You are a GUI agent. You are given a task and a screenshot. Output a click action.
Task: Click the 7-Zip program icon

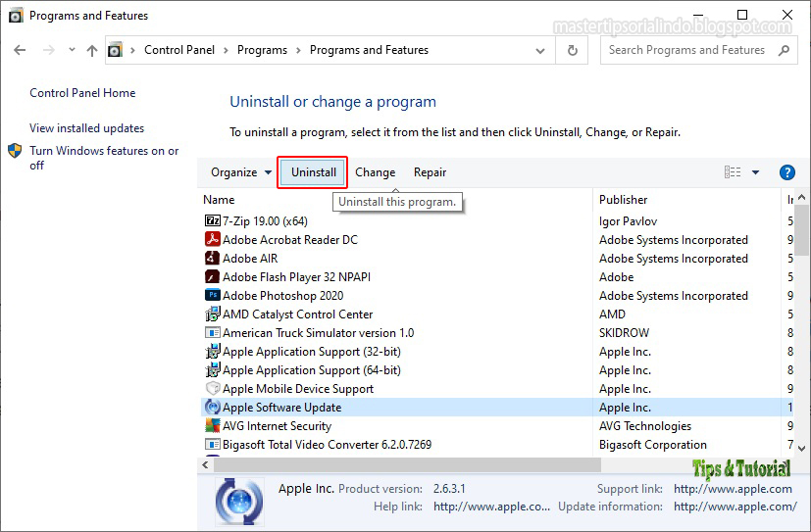(213, 221)
